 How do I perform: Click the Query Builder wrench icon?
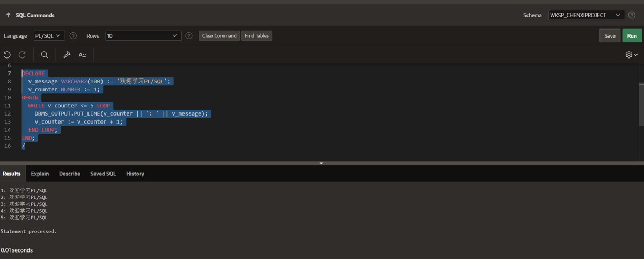tap(67, 55)
